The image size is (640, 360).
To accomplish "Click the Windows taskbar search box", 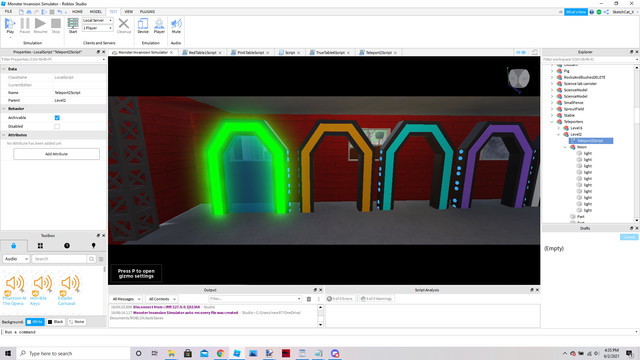I will (x=73, y=353).
